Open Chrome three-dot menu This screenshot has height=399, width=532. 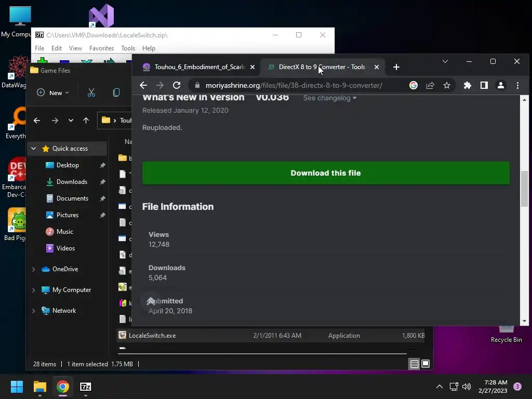(x=517, y=85)
